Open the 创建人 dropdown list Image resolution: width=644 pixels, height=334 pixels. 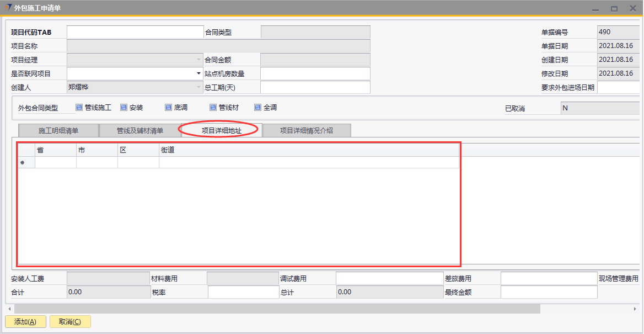pos(198,87)
